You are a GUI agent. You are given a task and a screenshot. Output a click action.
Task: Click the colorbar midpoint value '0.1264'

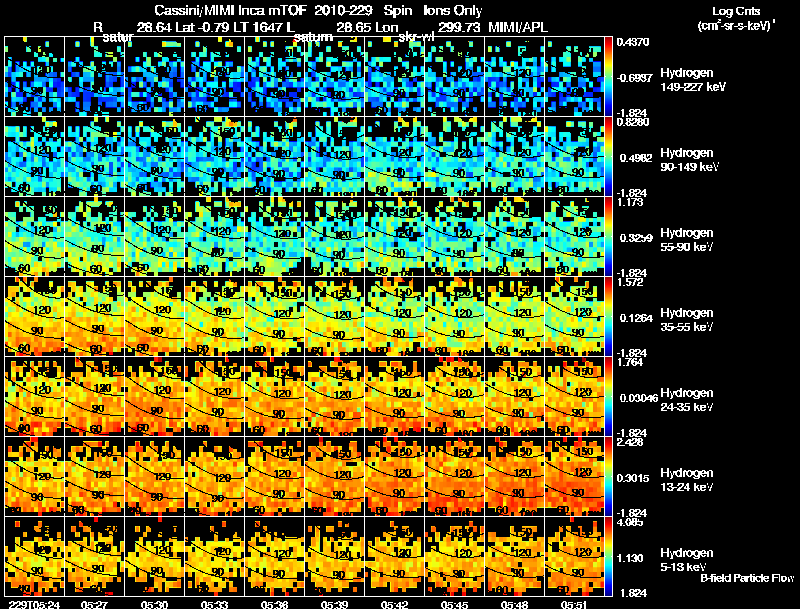636,318
